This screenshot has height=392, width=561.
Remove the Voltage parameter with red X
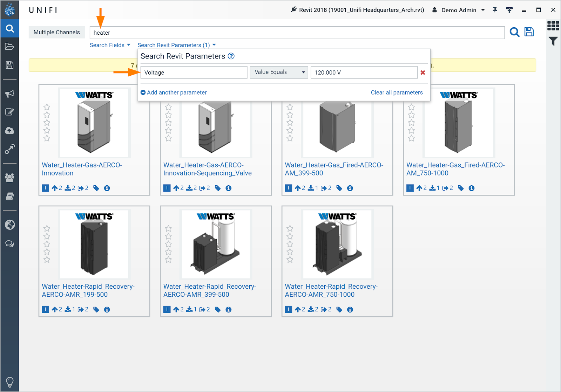[x=423, y=73]
